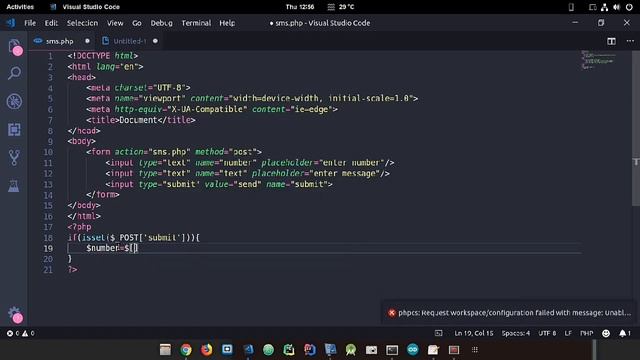Show Applications grid in the dock
Image resolution: width=640 pixels, height=360 pixels.
[x=474, y=350]
